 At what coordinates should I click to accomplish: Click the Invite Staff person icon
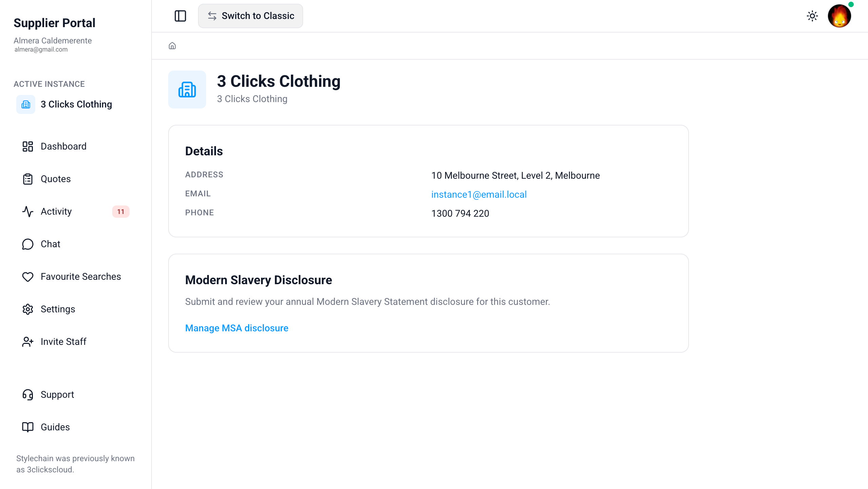pyautogui.click(x=28, y=342)
